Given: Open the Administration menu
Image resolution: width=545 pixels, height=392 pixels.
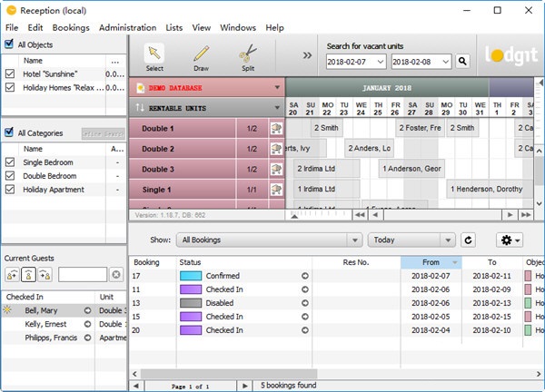Looking at the screenshot, I should point(127,28).
